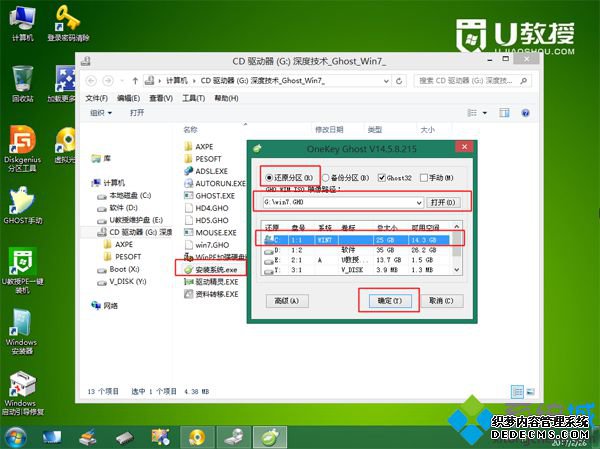Select 本地磁盘 (C:) in navigation tree
Viewport: 600px width, 449px height.
[x=125, y=196]
